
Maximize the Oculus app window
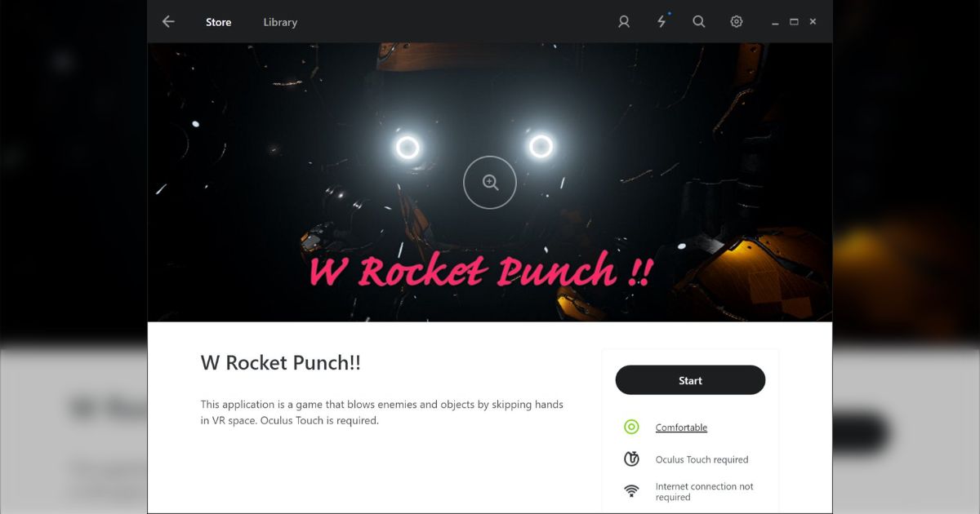794,22
